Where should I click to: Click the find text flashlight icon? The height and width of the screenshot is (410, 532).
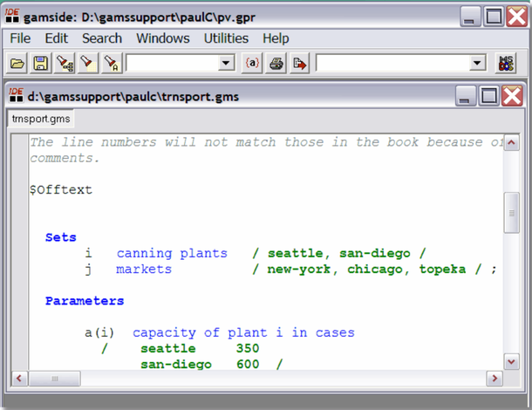pos(87,63)
